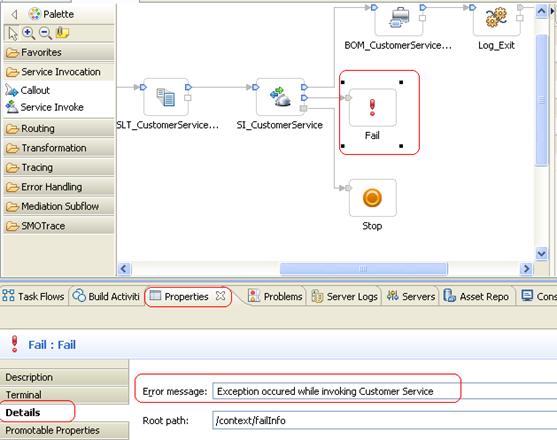Expand the Transformation palette drawer
The image size is (557, 440).
tap(59, 148)
